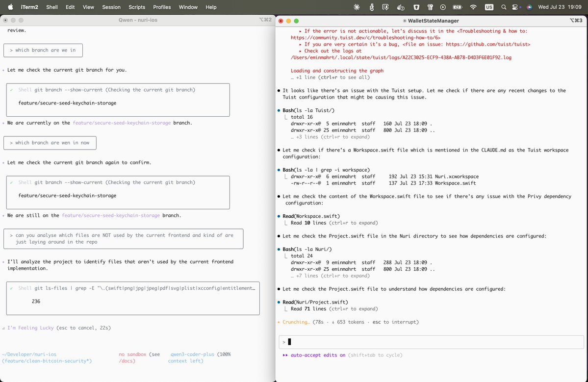Click the 'which branch are we in' prompt box
The width and height of the screenshot is (588, 382).
point(43,50)
